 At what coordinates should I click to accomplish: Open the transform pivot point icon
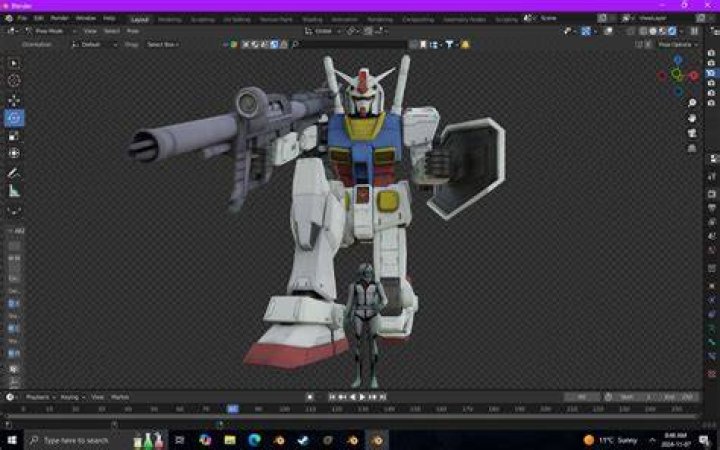[352, 31]
